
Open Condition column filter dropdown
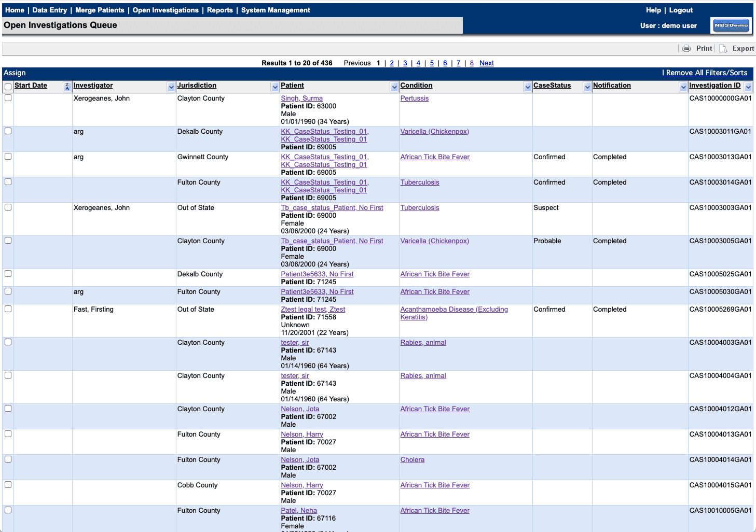pos(528,87)
